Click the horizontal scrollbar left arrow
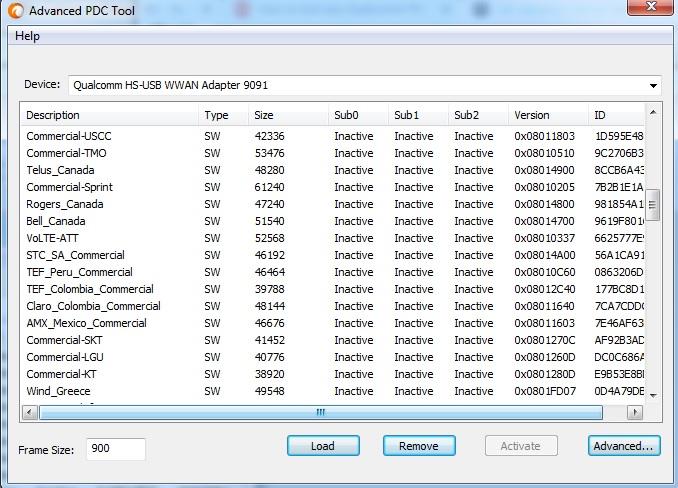Image resolution: width=678 pixels, height=488 pixels. [29, 412]
